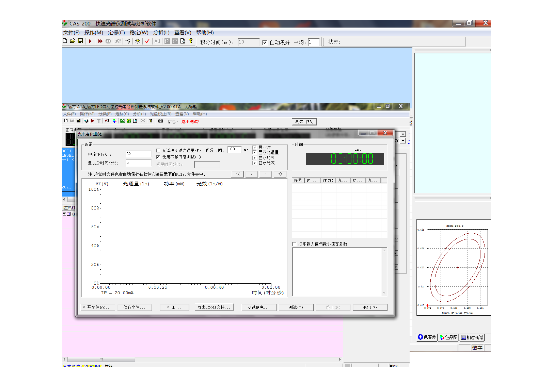Open the last menu in the main menu bar
Viewport: 540px width, 380px height.
coord(205,32)
